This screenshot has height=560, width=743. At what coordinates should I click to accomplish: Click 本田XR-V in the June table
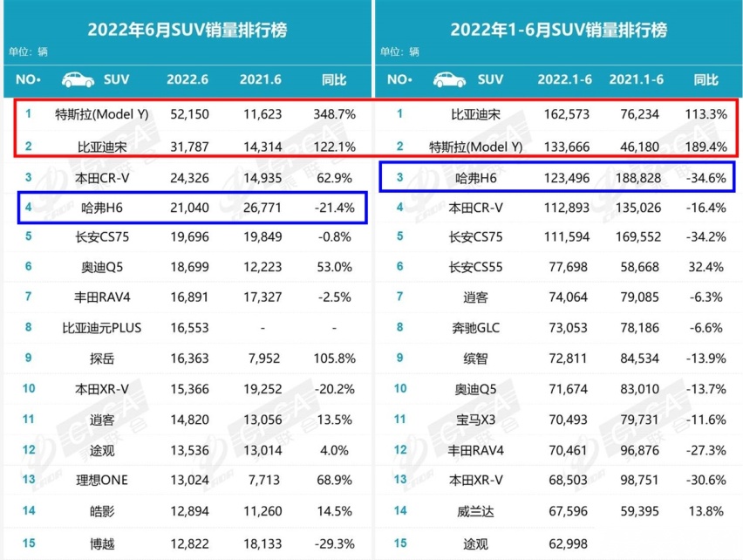(102, 389)
